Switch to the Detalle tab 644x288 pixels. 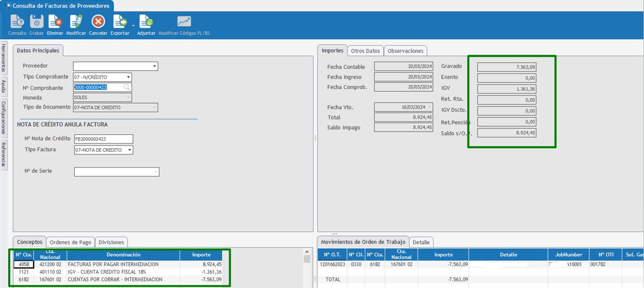coord(421,242)
